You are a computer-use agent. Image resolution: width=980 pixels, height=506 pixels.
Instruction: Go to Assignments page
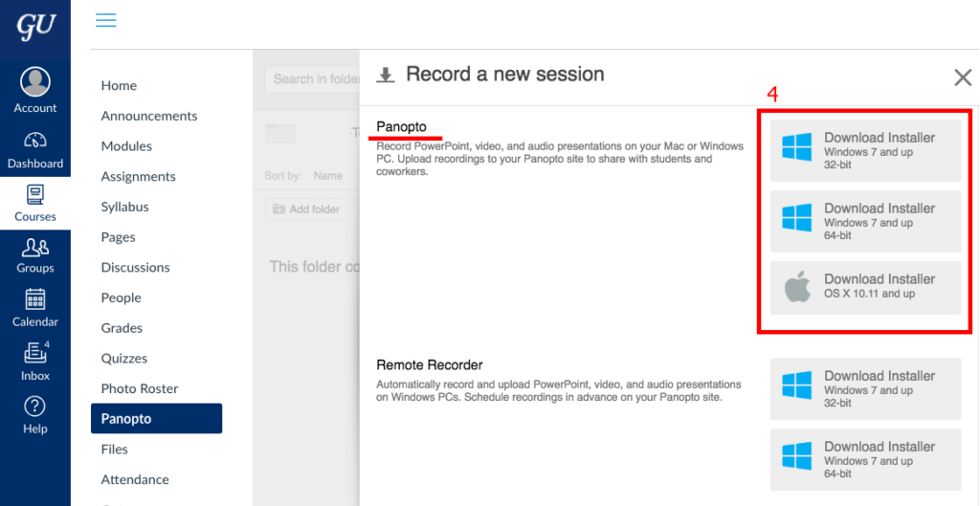click(x=139, y=176)
